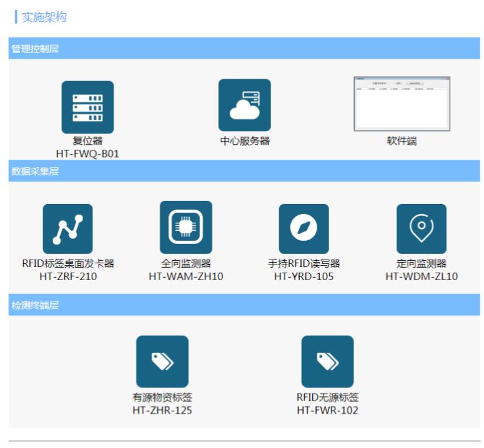Click the 复位器 server rack icon
This screenshot has width=484, height=448.
(x=87, y=107)
